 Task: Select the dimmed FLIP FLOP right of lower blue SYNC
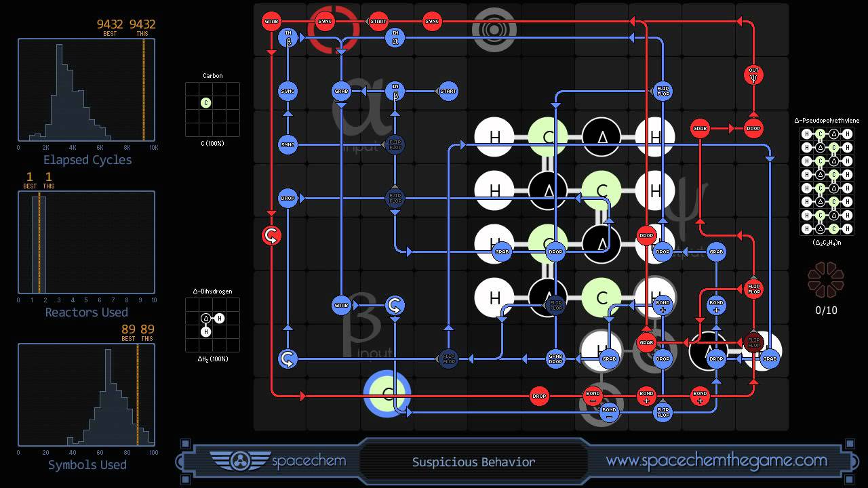point(395,144)
